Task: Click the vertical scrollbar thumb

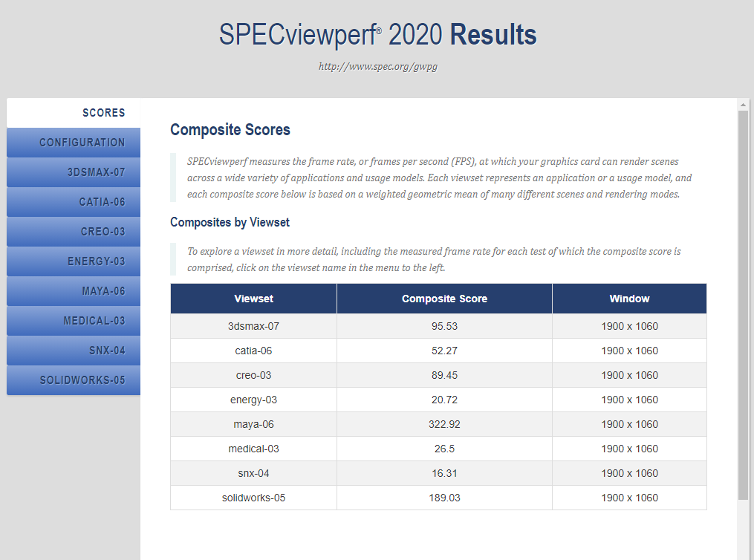Action: (x=743, y=305)
